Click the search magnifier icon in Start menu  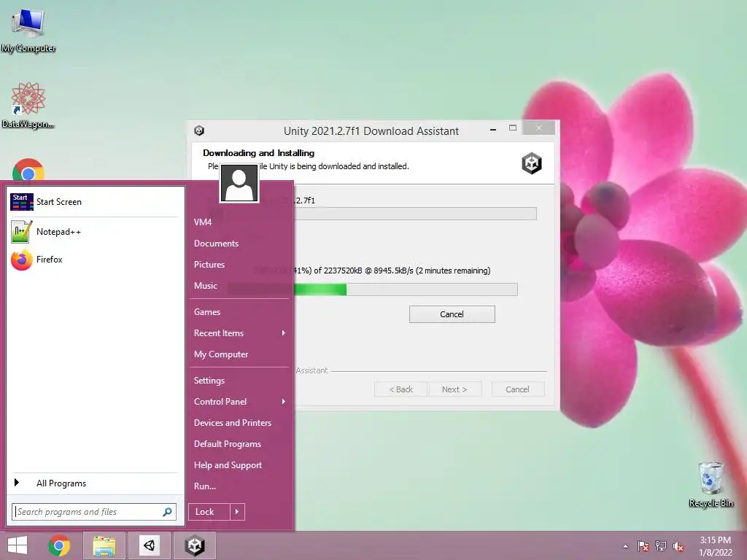point(167,512)
